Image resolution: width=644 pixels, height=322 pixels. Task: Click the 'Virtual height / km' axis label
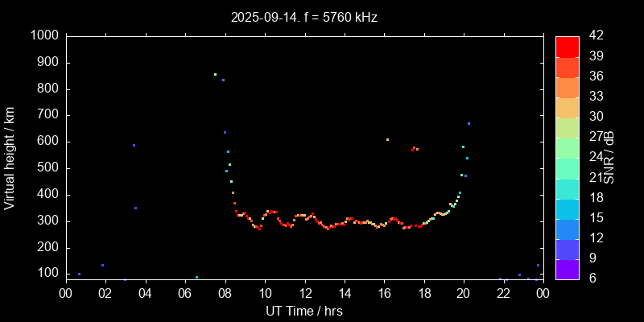[10, 157]
